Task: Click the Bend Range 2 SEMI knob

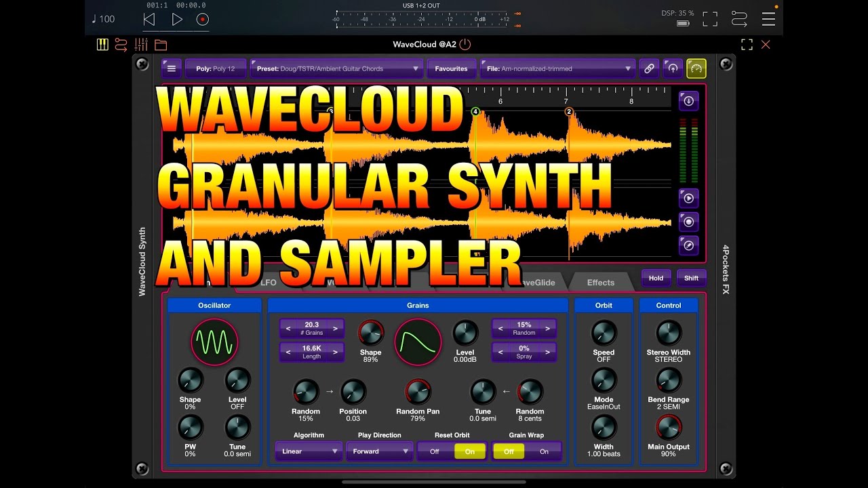Action: click(669, 381)
